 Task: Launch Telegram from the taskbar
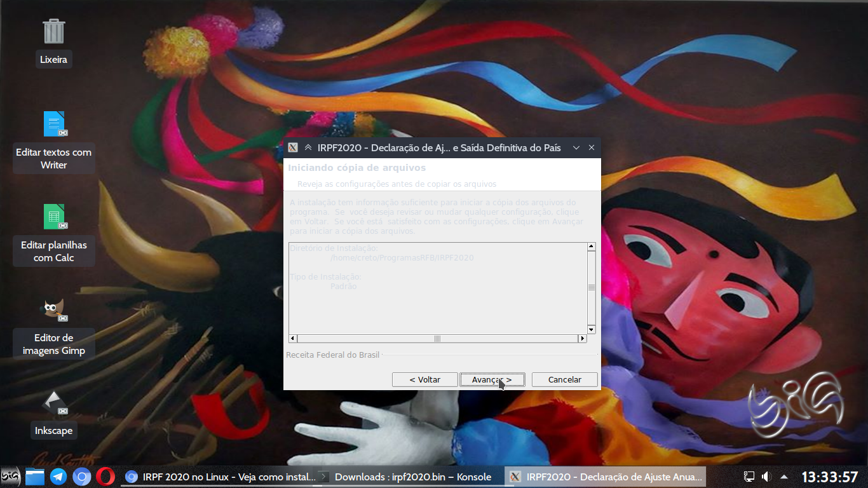(58, 477)
